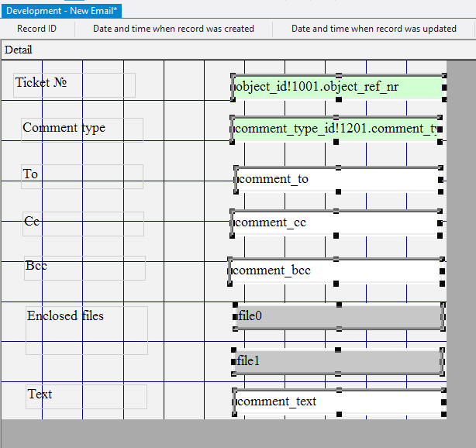Click the comment_to field
This screenshot has height=448, width=476.
pos(337,179)
